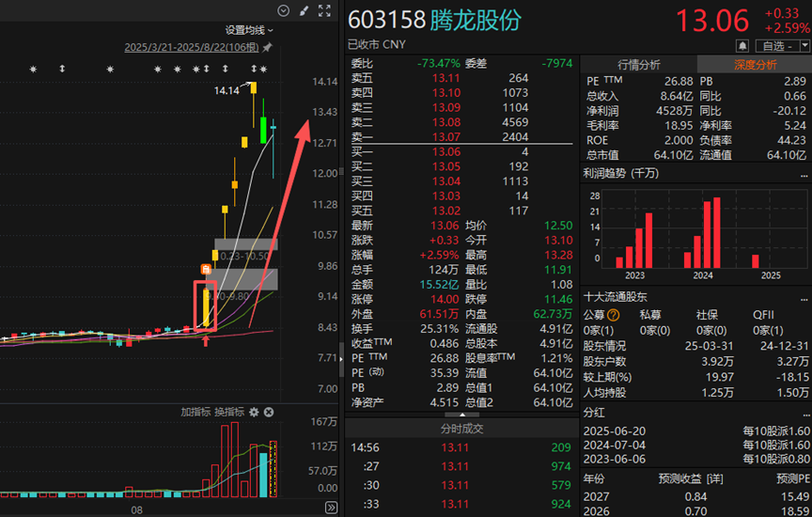Click the 2025/3/21-2025/8/22 date range link
This screenshot has width=812, height=517.
(192, 47)
